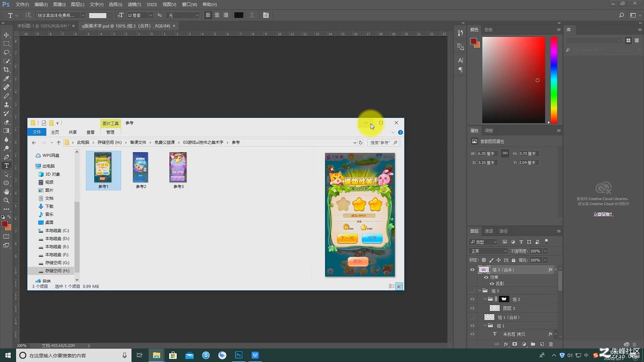Open the anti-aliasing method dropdown
The height and width of the screenshot is (362, 644).
pyautogui.click(x=183, y=15)
